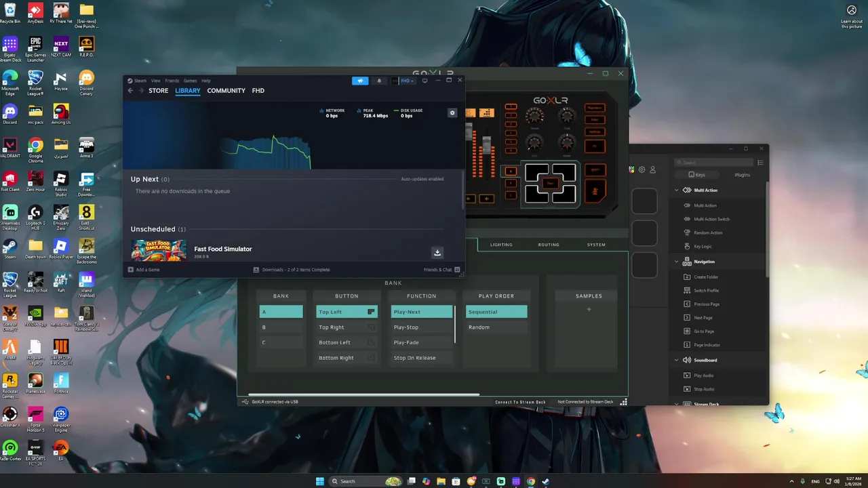This screenshot has height=488, width=868.
Task: Choose Play-Next function
Action: point(422,312)
